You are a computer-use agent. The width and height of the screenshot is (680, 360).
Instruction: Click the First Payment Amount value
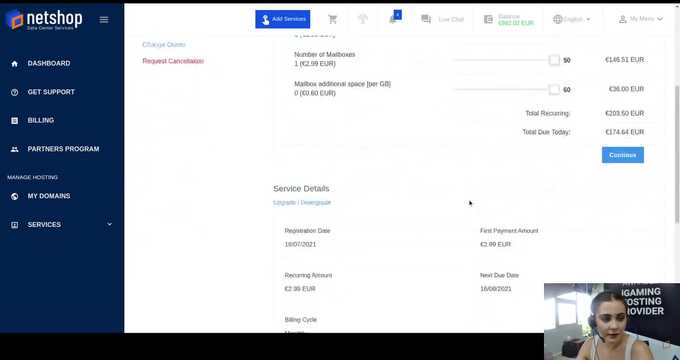tap(495, 245)
